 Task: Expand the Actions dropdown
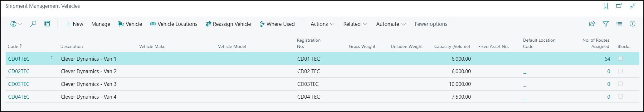click(x=322, y=24)
